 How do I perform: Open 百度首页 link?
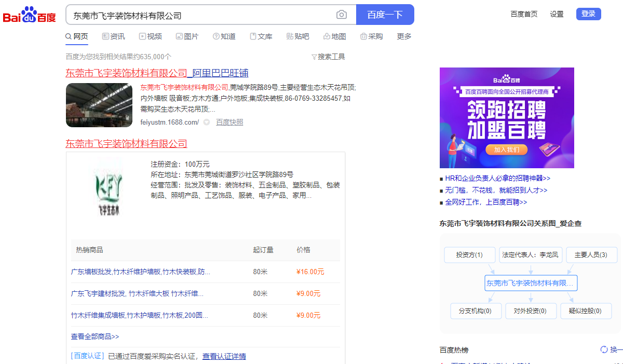pos(524,14)
